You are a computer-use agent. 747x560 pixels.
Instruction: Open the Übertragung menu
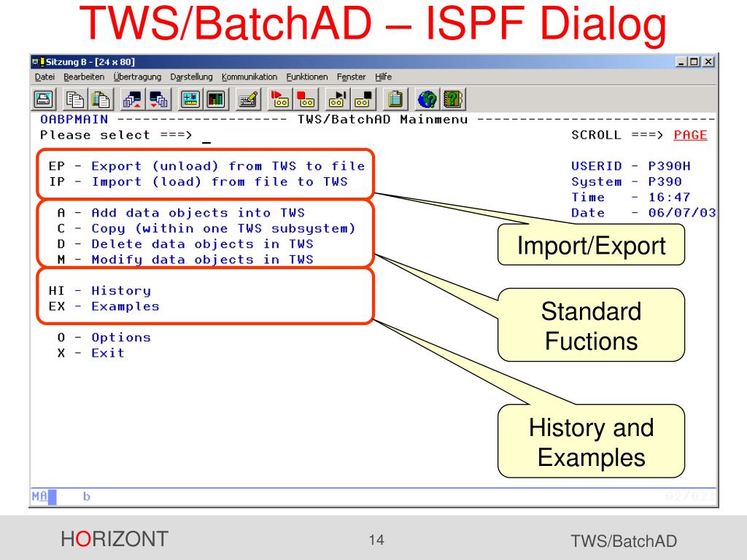[137, 77]
